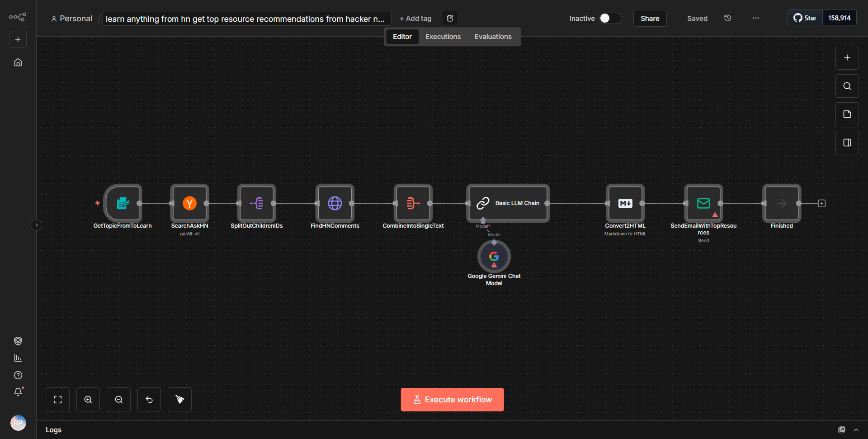This screenshot has height=439, width=868.
Task: Click the Execute workflow button
Action: pos(452,399)
